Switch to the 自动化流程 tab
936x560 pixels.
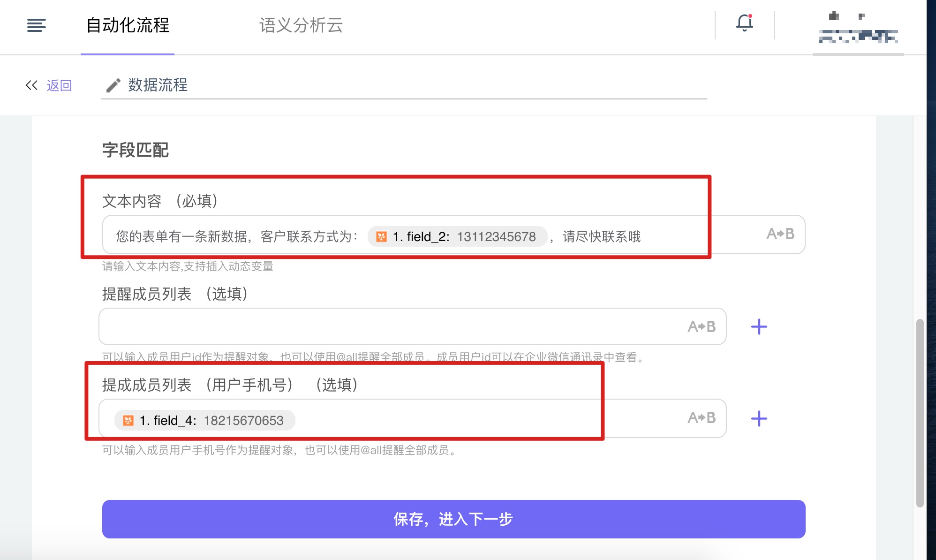pyautogui.click(x=128, y=25)
